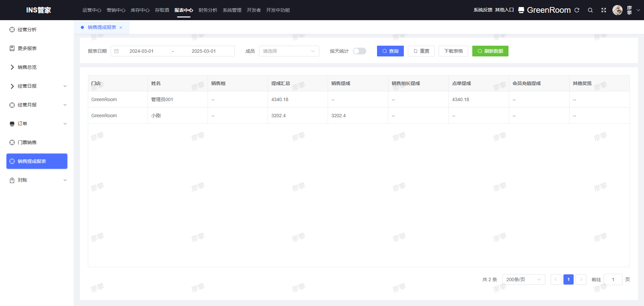Click the end date 2025-03-01 field
Viewport: 644px width, 306px height.
(204, 51)
